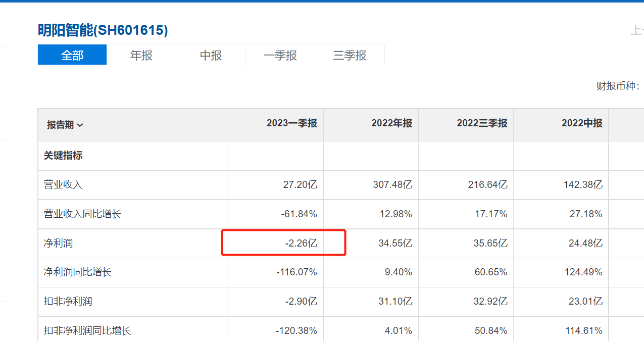The width and height of the screenshot is (644, 341).
Task: Click the -116.07% growth value
Action: pyautogui.click(x=297, y=272)
